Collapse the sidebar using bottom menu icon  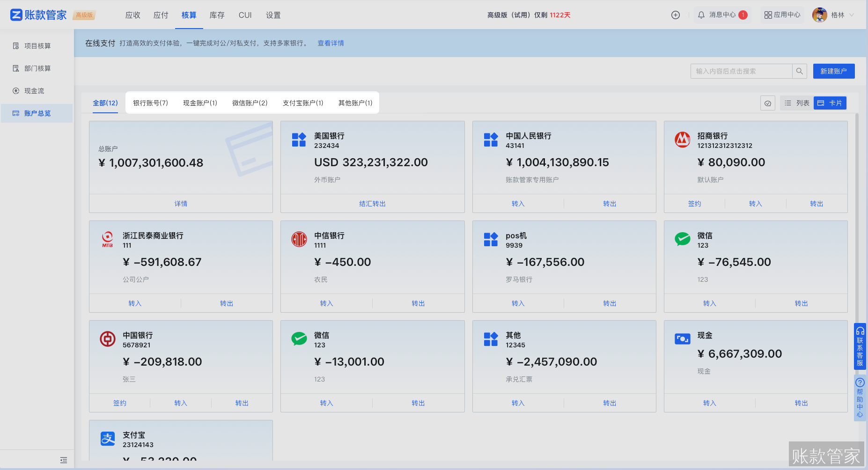pos(64,460)
